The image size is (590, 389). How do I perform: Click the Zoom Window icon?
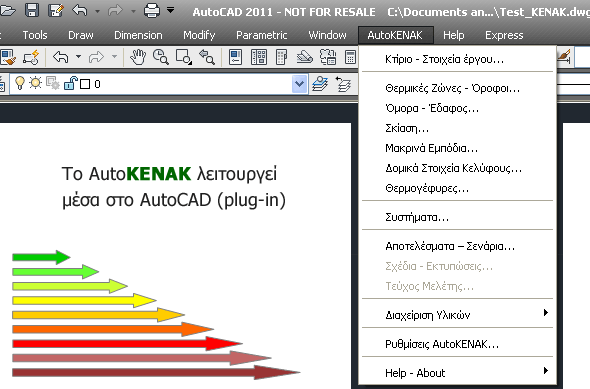click(184, 58)
